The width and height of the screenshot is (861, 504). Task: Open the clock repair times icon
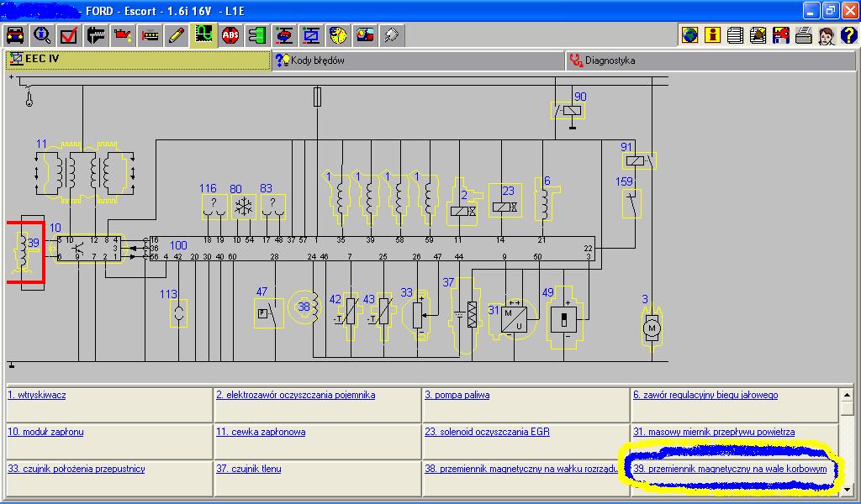338,35
